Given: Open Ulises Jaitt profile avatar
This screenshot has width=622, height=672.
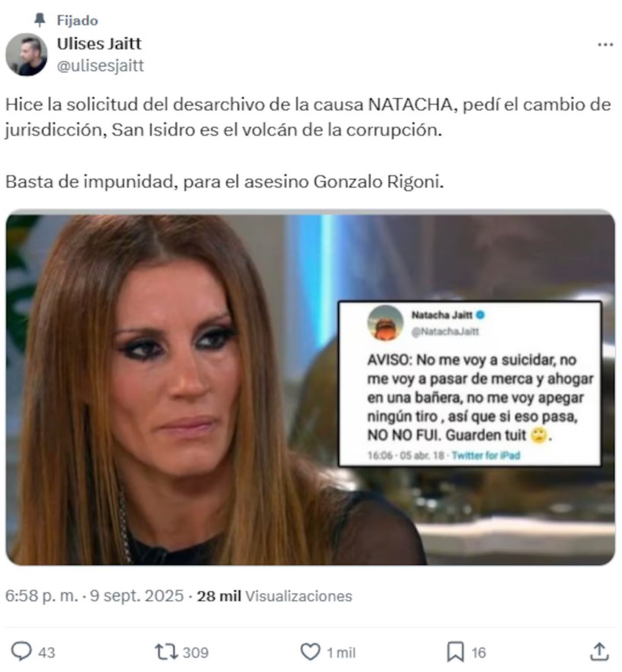Looking at the screenshot, I should pyautogui.click(x=26, y=55).
